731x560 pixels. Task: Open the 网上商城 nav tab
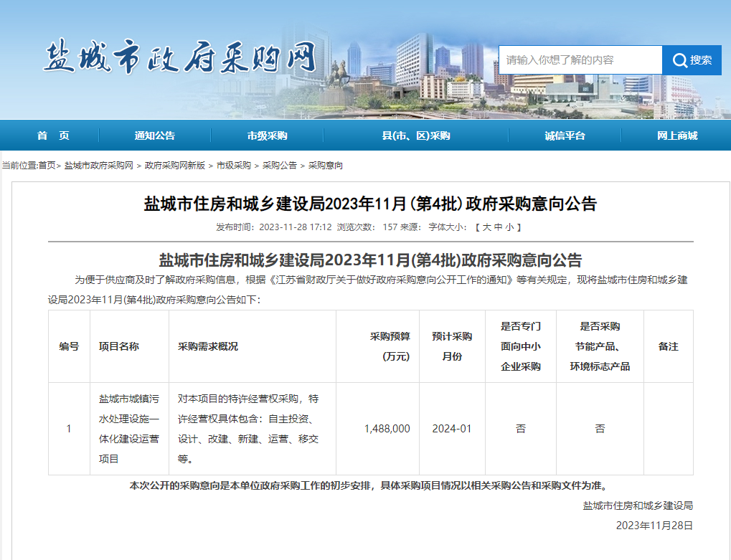click(x=677, y=136)
